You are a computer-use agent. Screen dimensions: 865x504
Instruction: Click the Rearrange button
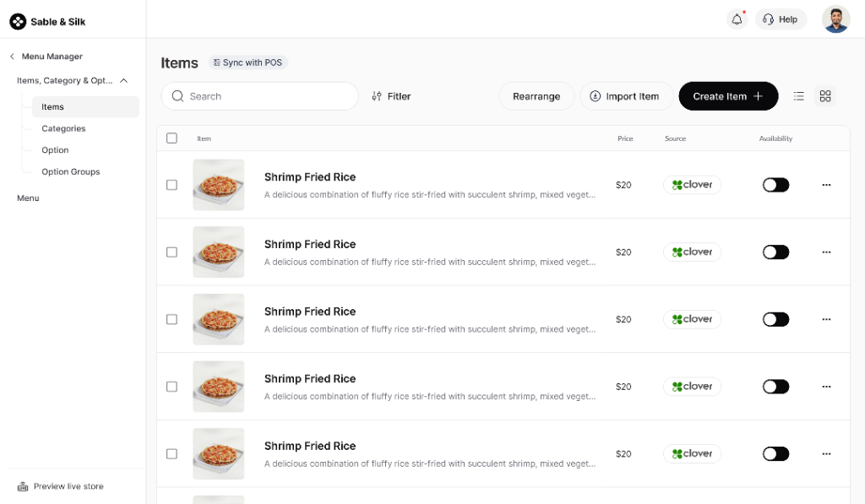click(x=536, y=96)
